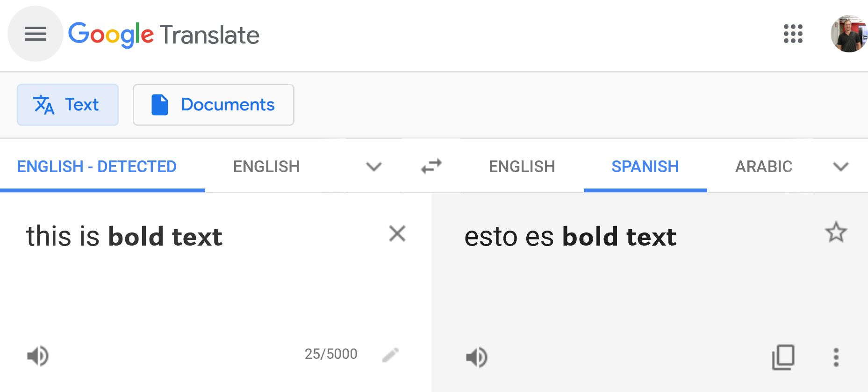Select Spanish target language tab
This screenshot has height=392, width=868.
click(x=645, y=167)
